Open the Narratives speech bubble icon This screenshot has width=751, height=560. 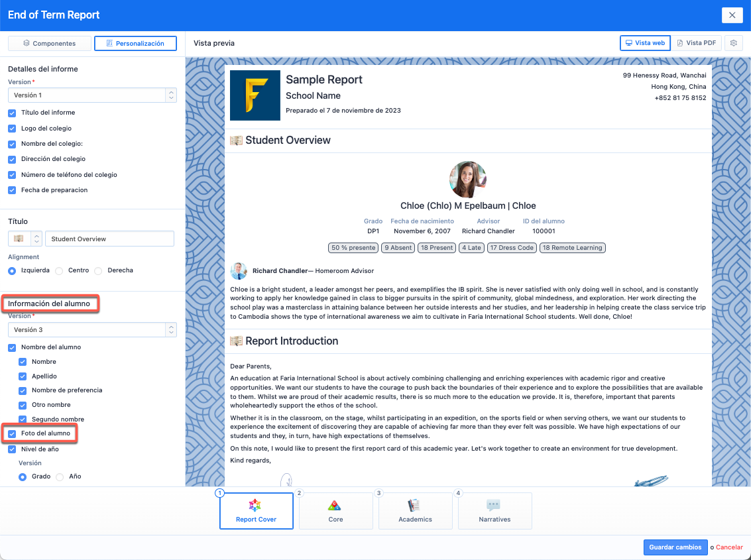(494, 506)
